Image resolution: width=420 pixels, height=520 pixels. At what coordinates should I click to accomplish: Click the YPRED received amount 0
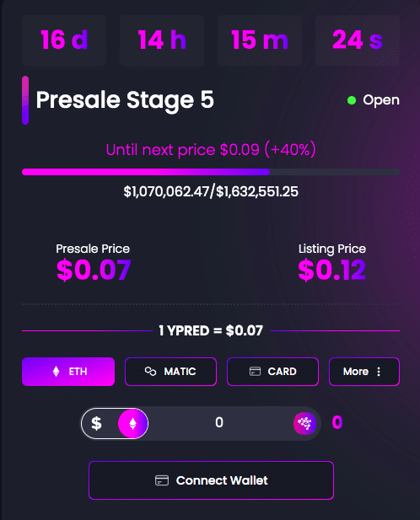pyautogui.click(x=337, y=422)
